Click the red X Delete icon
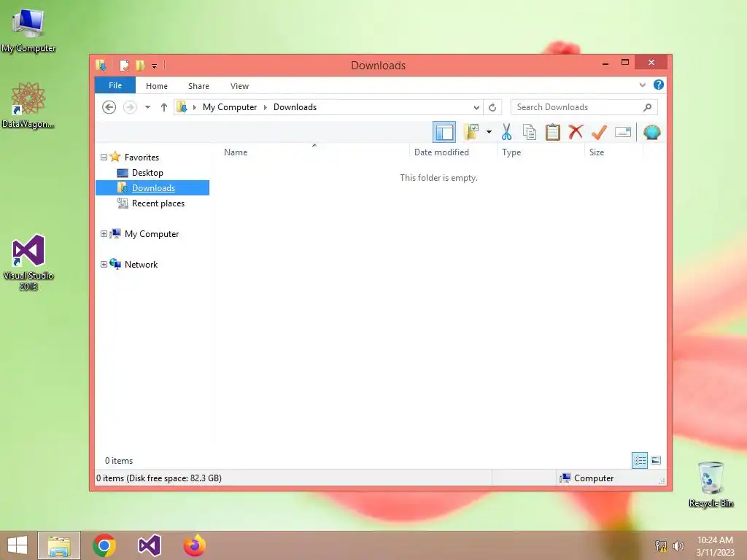747x560 pixels. tap(576, 132)
